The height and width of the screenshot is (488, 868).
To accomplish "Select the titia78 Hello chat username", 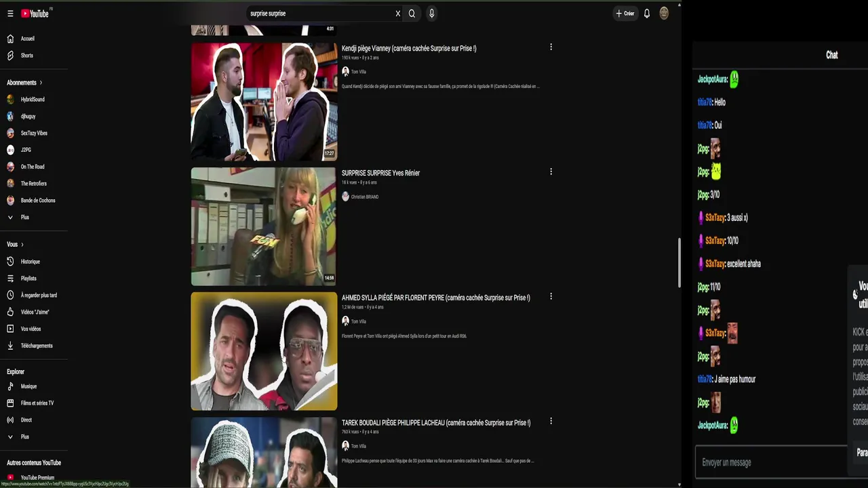I will click(705, 102).
